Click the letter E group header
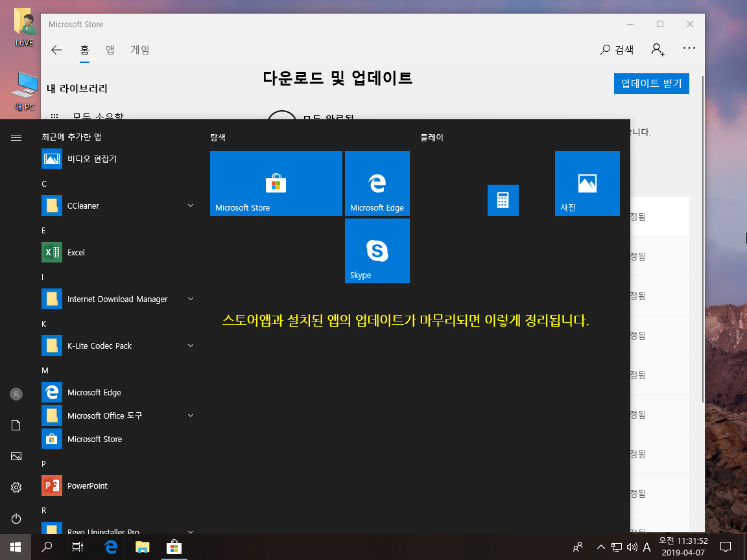 pos(44,231)
